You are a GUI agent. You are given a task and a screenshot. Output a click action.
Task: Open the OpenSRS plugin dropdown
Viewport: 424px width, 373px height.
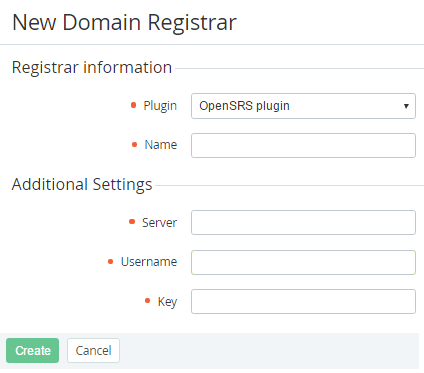(303, 106)
